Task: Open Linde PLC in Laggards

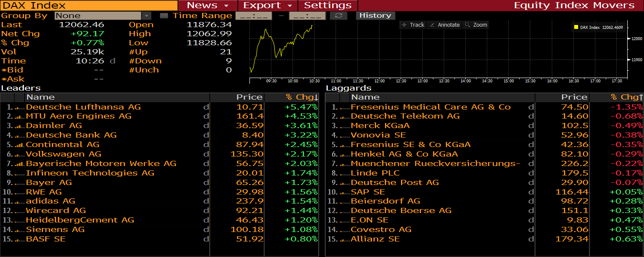Action: (x=375, y=173)
